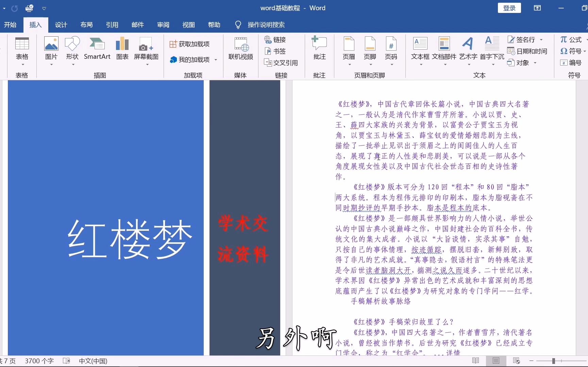The height and width of the screenshot is (367, 588).
Task: Click the 页脚 footer icon
Action: 370,51
